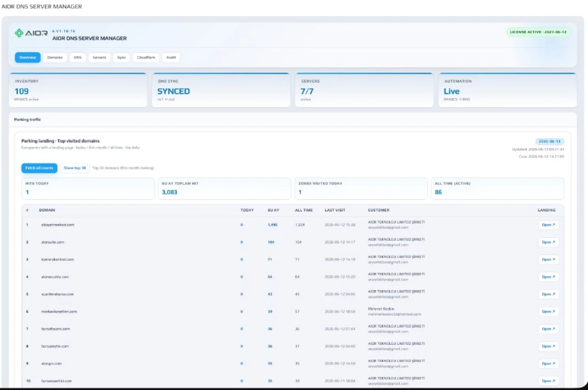This screenshot has height=390, width=588.
Task: Open landing for aiorsuite.com
Action: (548, 242)
